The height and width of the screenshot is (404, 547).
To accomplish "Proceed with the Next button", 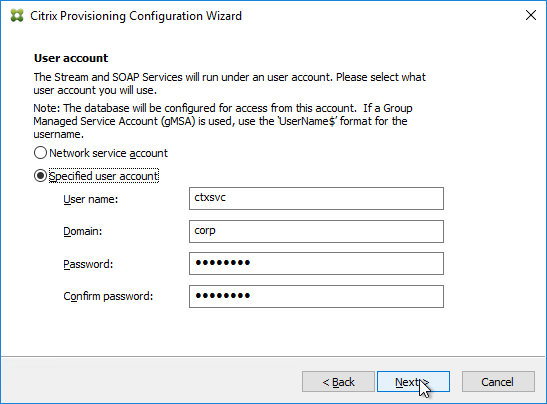I will click(x=413, y=382).
